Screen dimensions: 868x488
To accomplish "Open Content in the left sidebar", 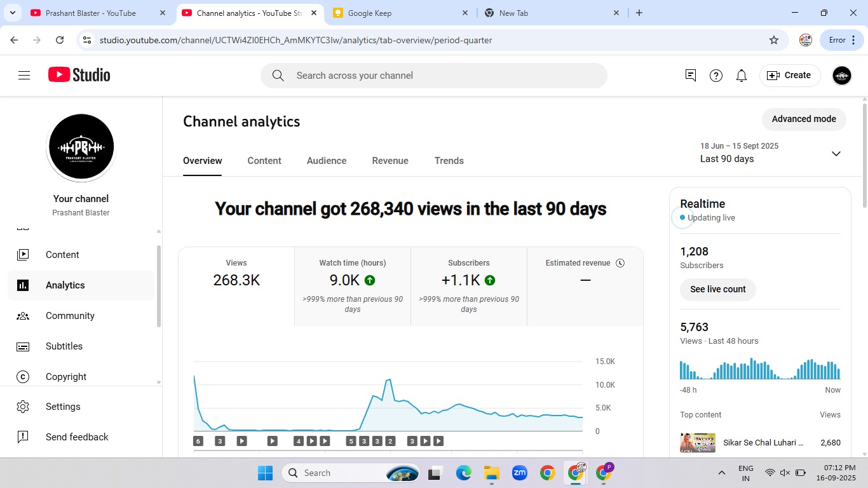I will [62, 255].
